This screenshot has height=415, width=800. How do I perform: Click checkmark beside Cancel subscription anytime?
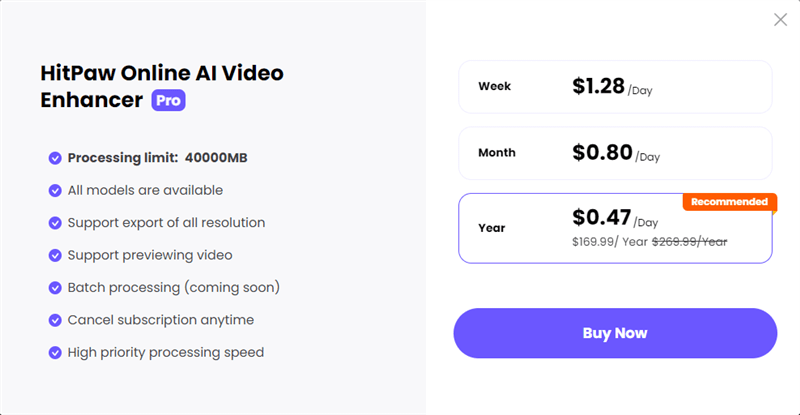(x=55, y=320)
